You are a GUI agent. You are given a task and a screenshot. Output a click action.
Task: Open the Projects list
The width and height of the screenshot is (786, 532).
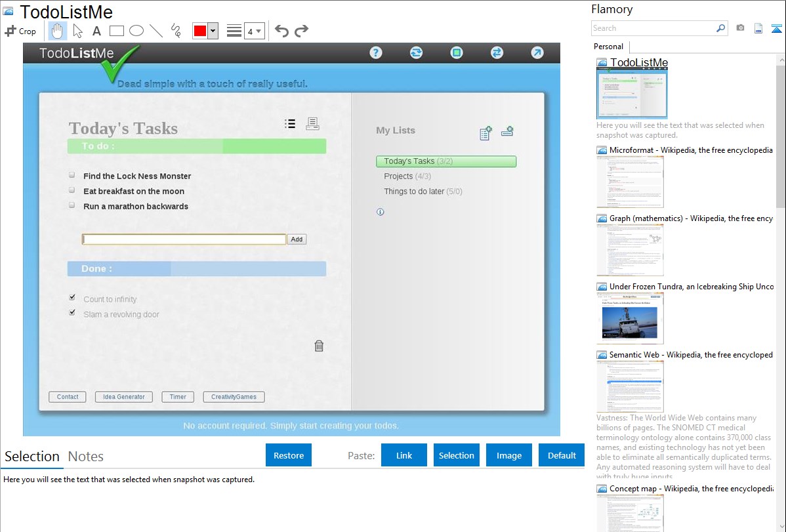pyautogui.click(x=407, y=176)
